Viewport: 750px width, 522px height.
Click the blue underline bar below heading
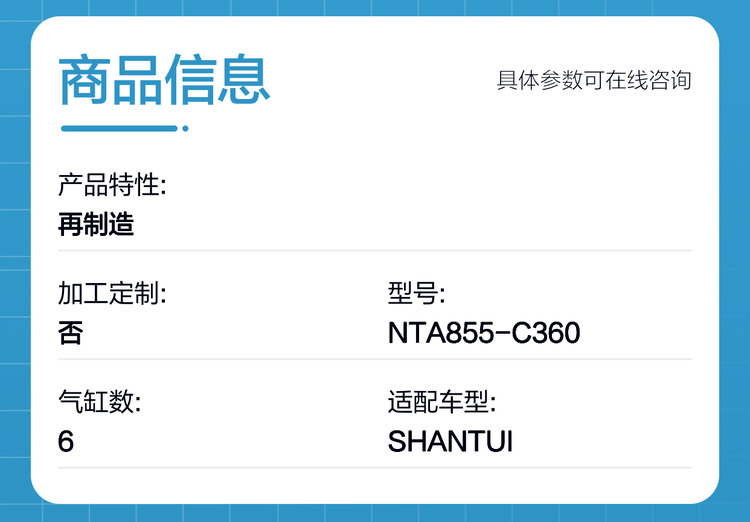coord(119,128)
